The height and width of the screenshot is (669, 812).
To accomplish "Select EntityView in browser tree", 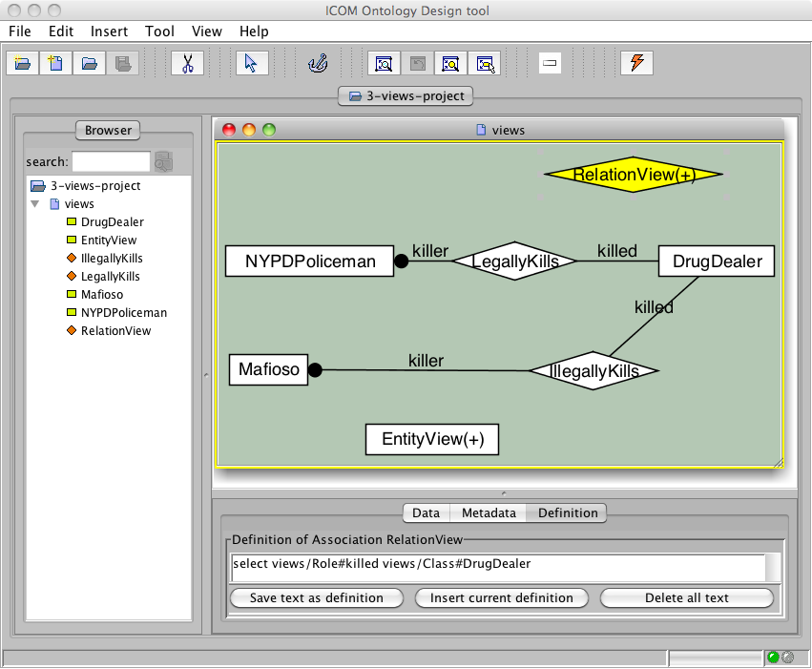I will click(x=108, y=240).
